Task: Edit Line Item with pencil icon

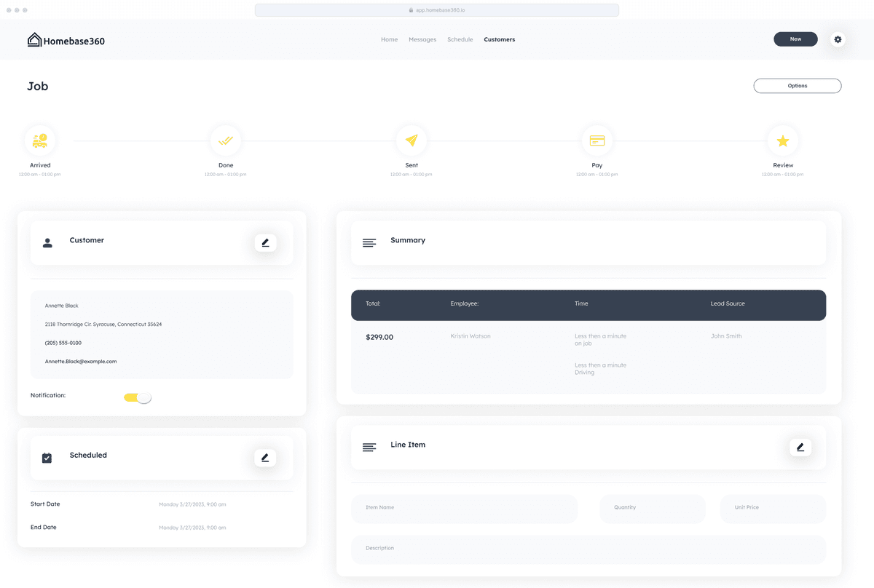Action: [x=800, y=448]
